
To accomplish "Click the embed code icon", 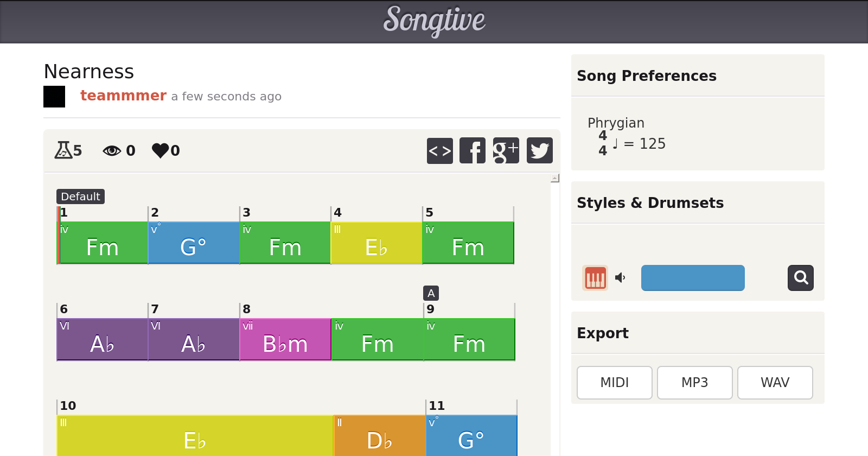I will pos(439,150).
